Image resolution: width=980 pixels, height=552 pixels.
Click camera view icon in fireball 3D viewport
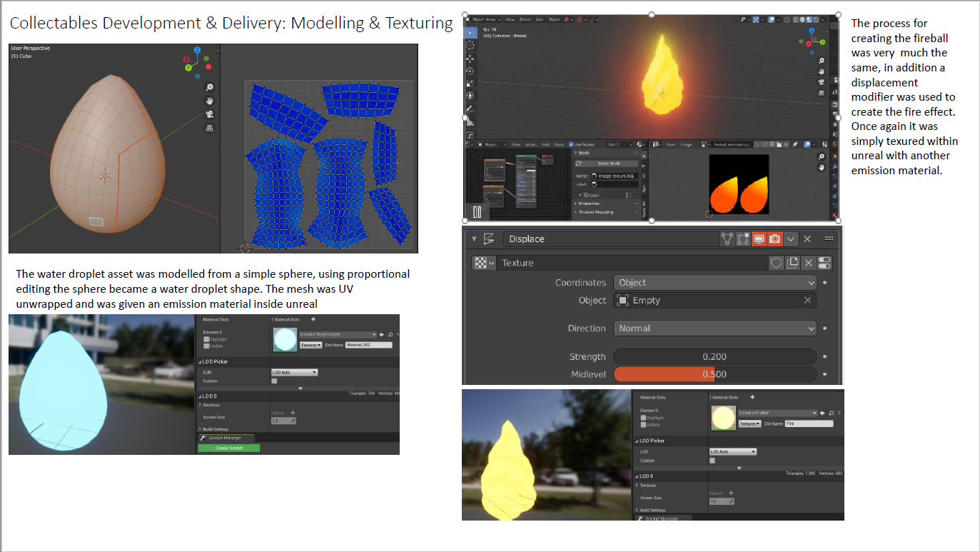point(822,82)
